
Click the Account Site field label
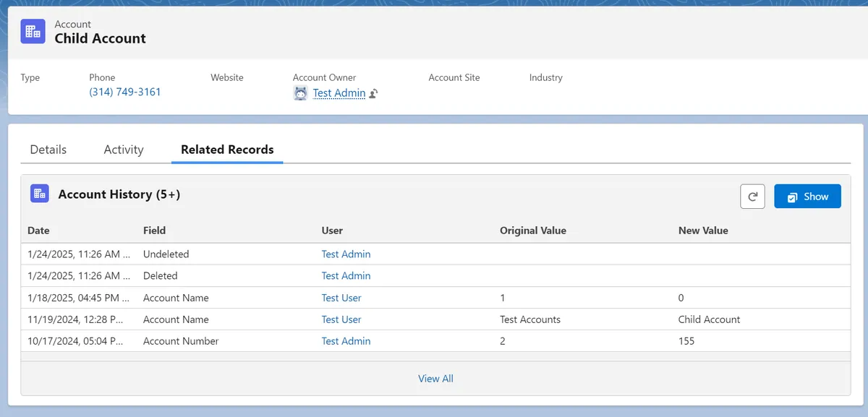[x=454, y=77]
